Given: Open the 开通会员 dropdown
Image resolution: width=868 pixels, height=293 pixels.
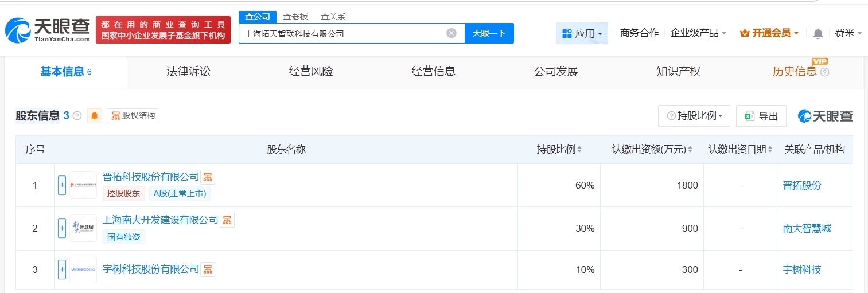Looking at the screenshot, I should pos(769,33).
